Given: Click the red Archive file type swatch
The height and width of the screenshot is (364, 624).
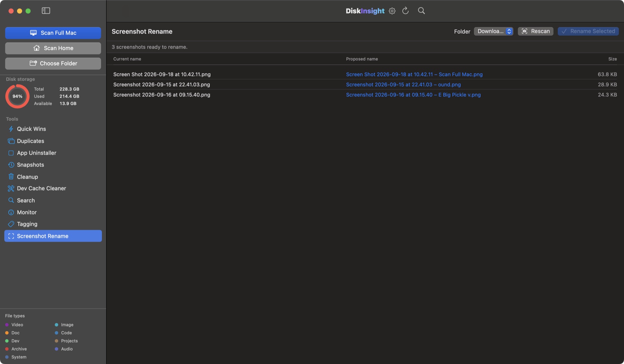Looking at the screenshot, I should (x=7, y=349).
